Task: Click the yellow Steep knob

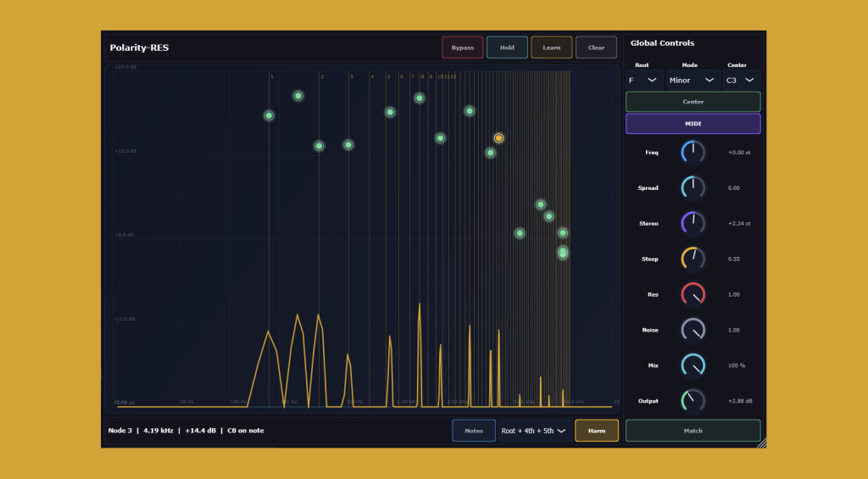Action: (x=693, y=259)
